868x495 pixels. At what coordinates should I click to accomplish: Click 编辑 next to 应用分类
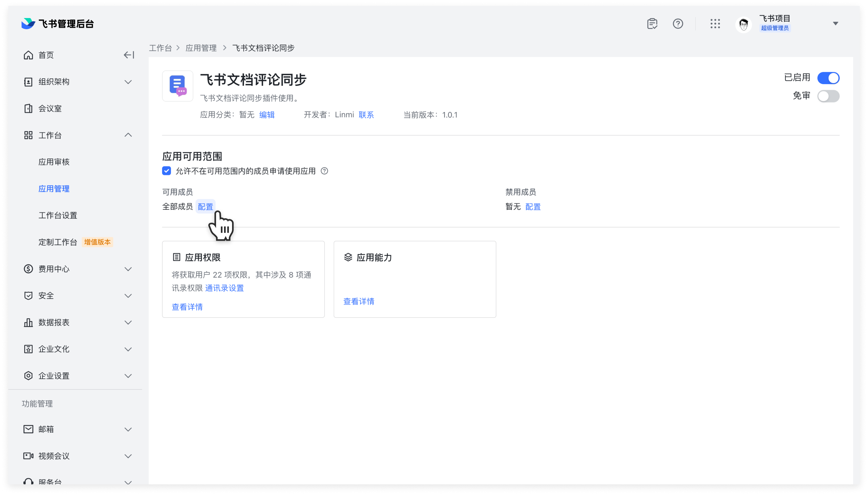coord(267,115)
